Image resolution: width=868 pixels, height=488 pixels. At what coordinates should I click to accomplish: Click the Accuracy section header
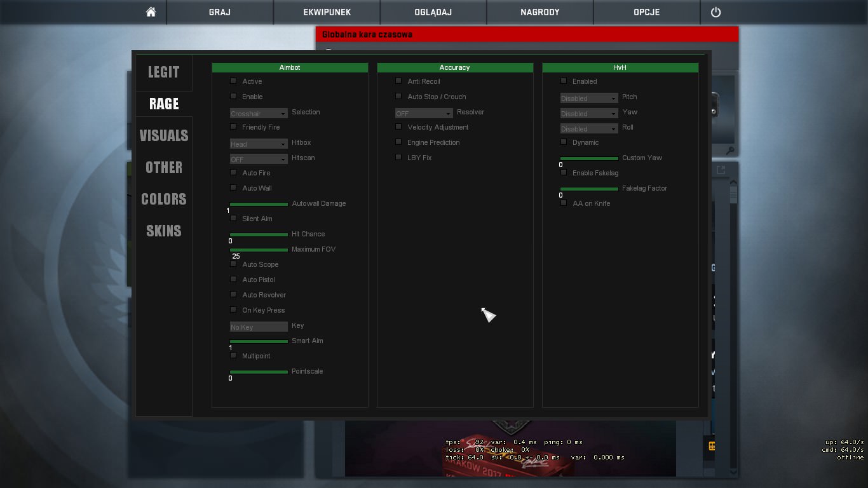(x=455, y=67)
